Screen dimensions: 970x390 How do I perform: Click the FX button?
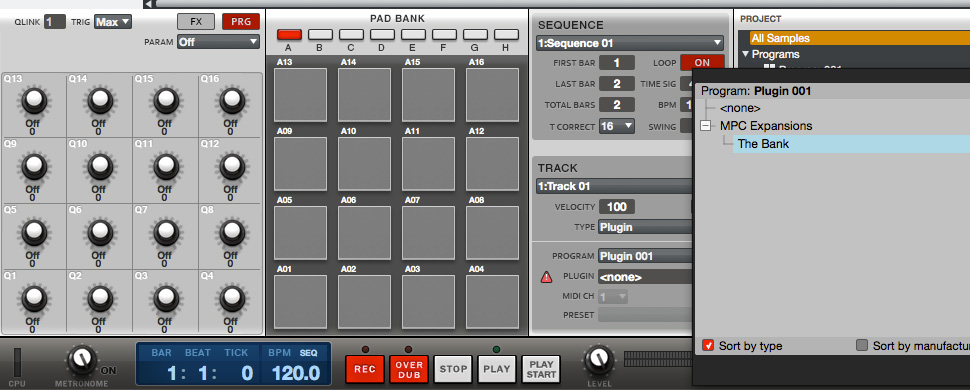click(x=196, y=22)
